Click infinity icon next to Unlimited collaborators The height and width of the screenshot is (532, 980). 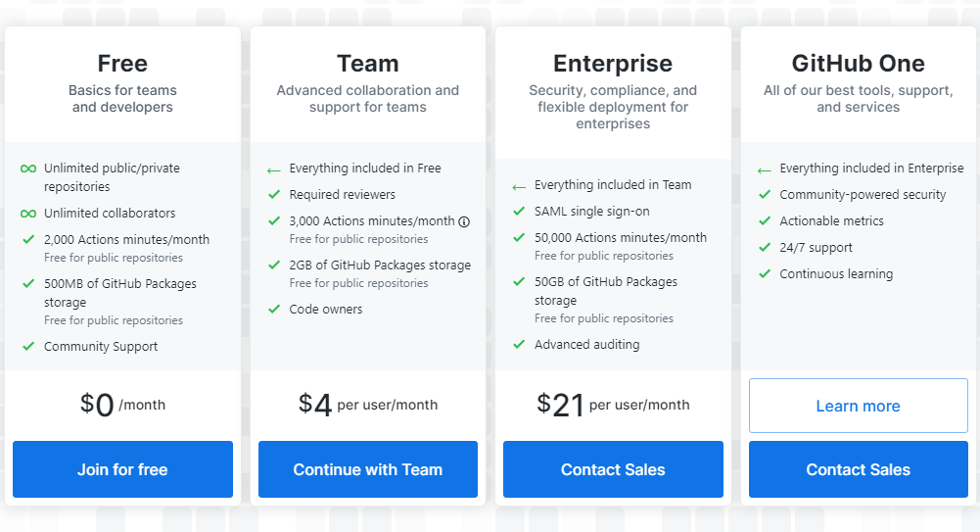click(x=28, y=214)
